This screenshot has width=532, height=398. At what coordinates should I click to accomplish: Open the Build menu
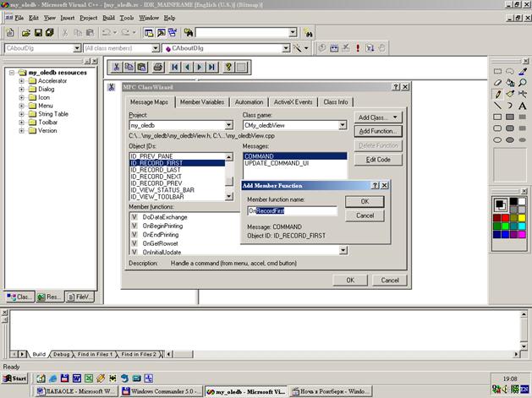108,18
